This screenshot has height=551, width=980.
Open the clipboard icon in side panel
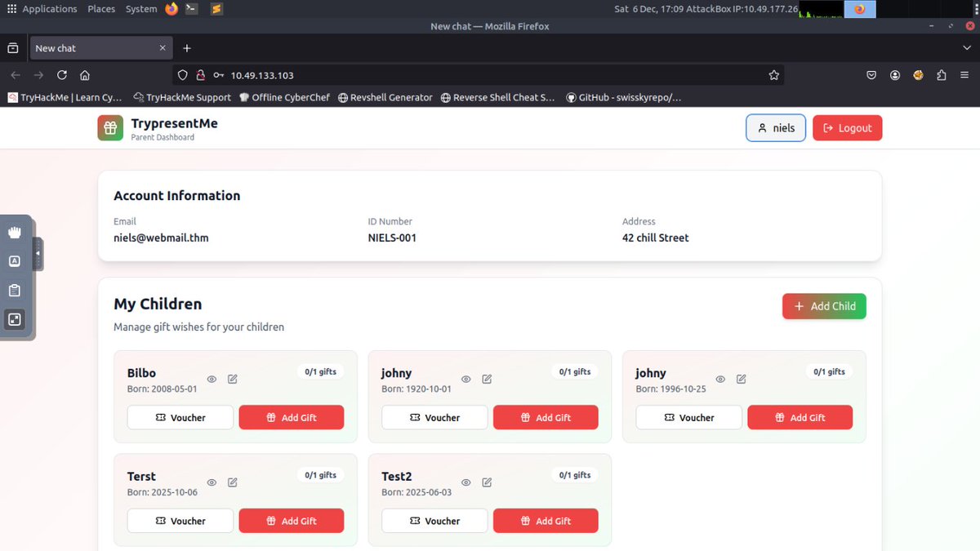point(14,291)
